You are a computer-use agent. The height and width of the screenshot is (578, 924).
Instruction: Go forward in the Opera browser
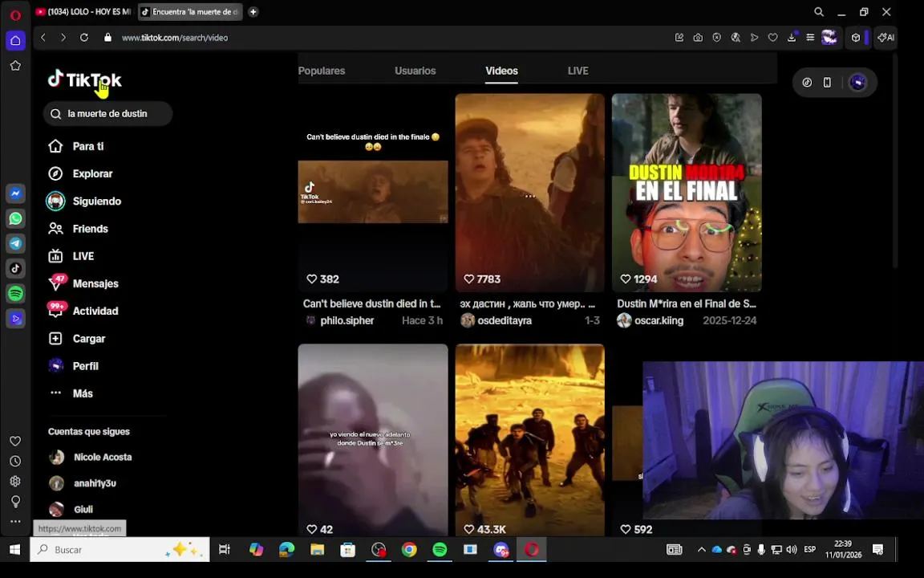(x=63, y=37)
